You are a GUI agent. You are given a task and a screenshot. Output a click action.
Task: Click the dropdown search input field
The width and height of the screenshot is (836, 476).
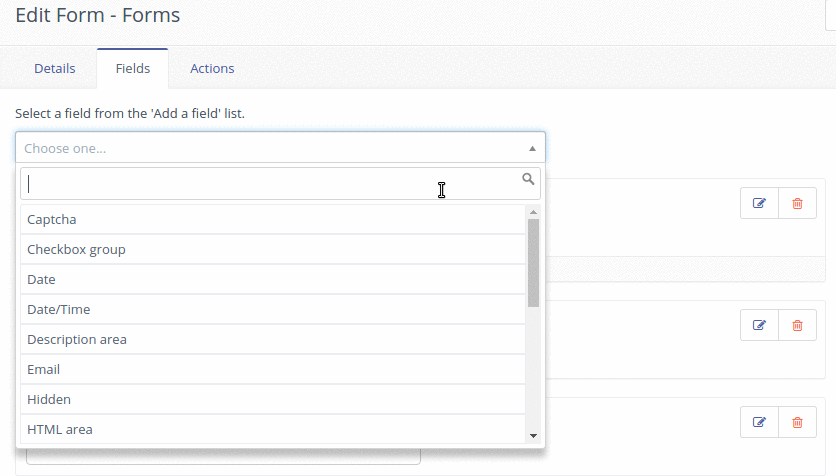(x=270, y=184)
